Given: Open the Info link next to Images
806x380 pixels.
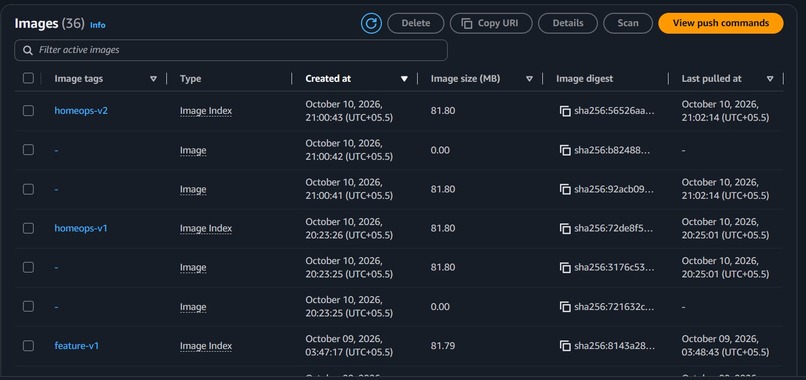Looking at the screenshot, I should point(98,25).
